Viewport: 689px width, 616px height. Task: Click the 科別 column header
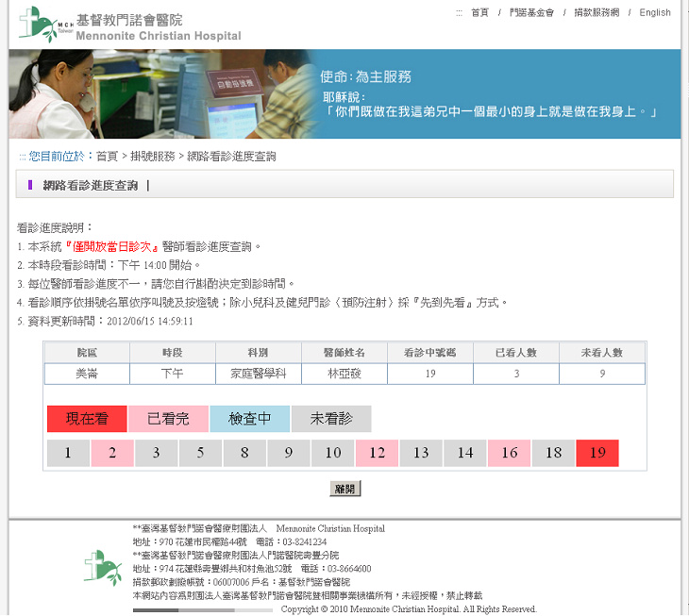[259, 353]
